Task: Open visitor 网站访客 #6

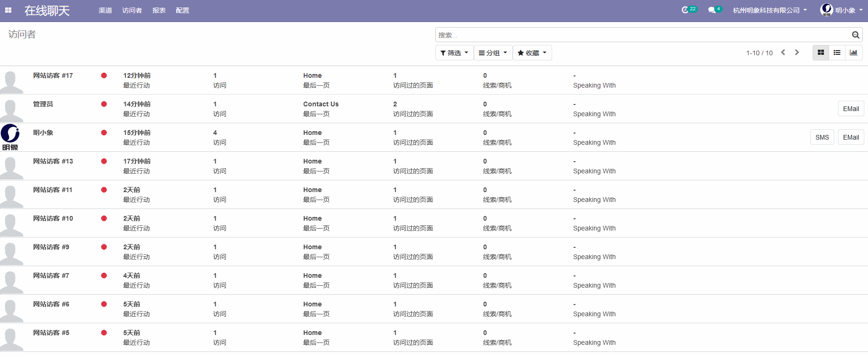Action: 51,304
